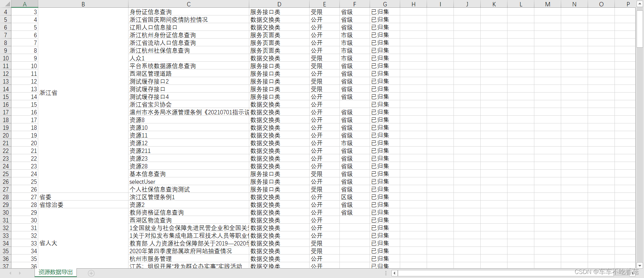
Task: Click cell 平台系统数据源信息查询
Action: pos(189,66)
